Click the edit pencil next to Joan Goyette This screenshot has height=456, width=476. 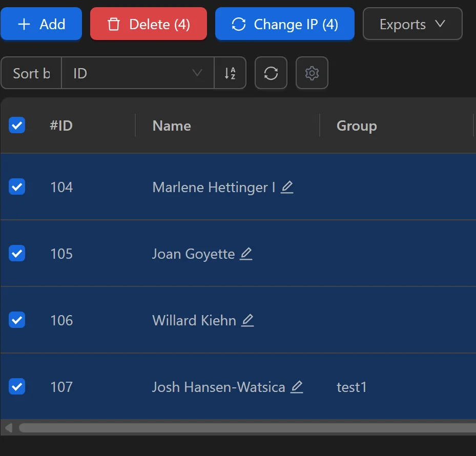246,254
